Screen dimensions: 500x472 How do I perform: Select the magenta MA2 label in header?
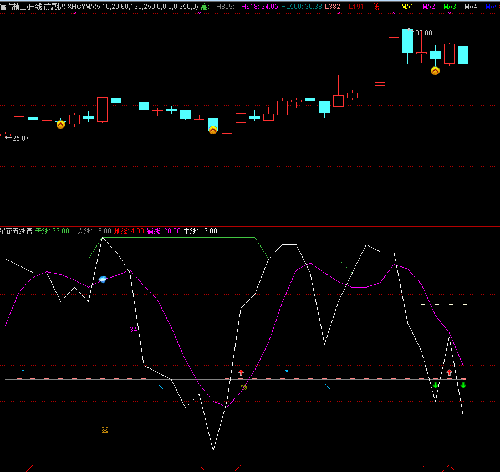pyautogui.click(x=429, y=6)
